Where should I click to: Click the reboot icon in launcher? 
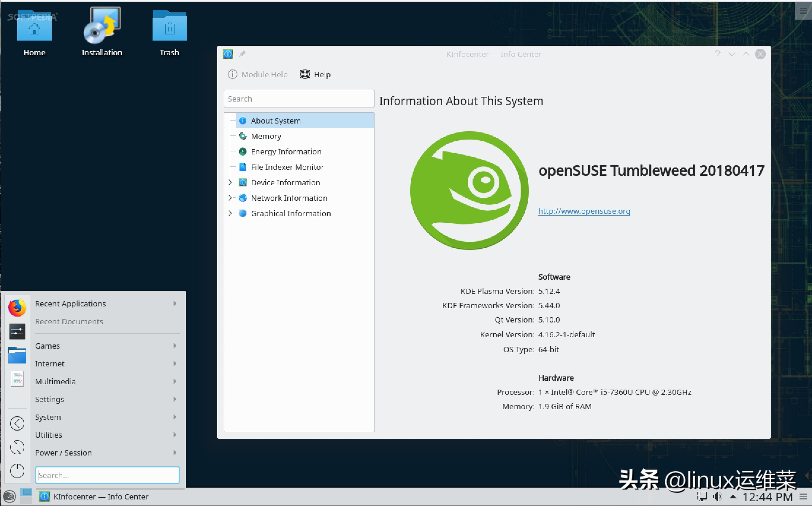(17, 447)
